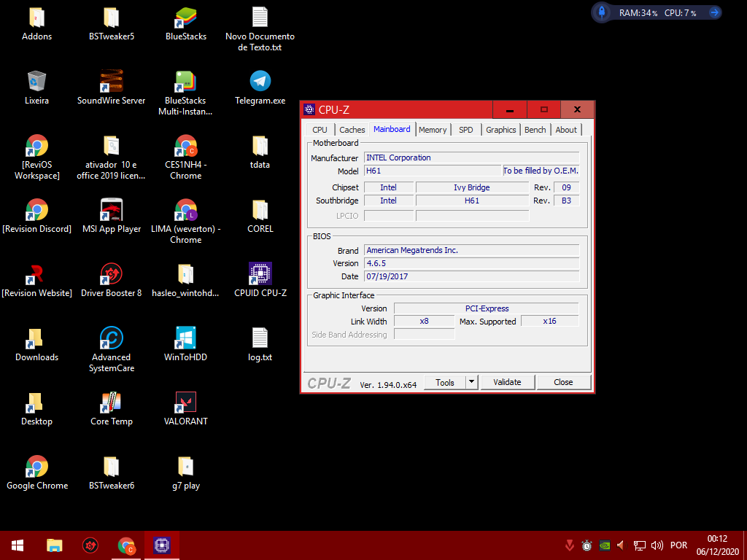Click the BIOS Date value "07/19/2017"
The image size is (747, 560).
pyautogui.click(x=472, y=276)
